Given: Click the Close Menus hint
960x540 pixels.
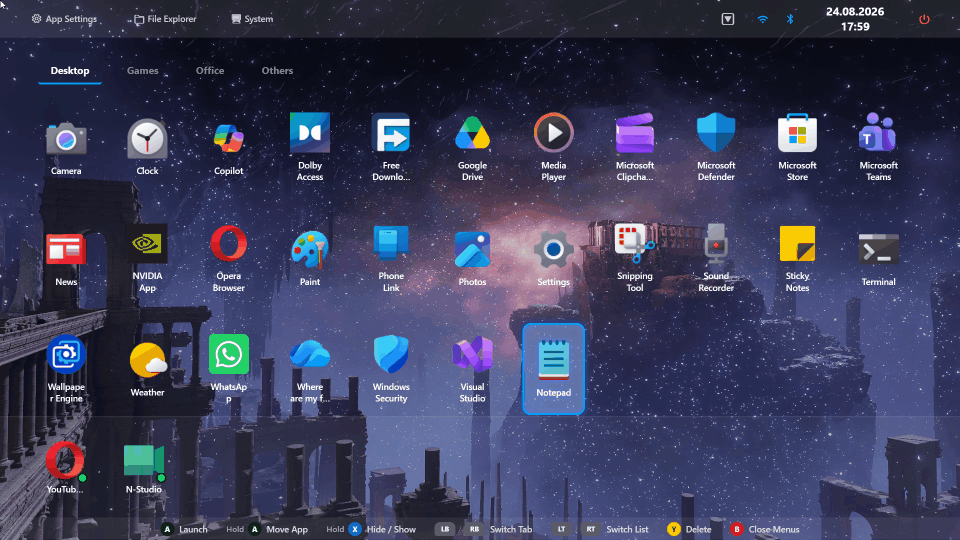Looking at the screenshot, I should pyautogui.click(x=765, y=530).
